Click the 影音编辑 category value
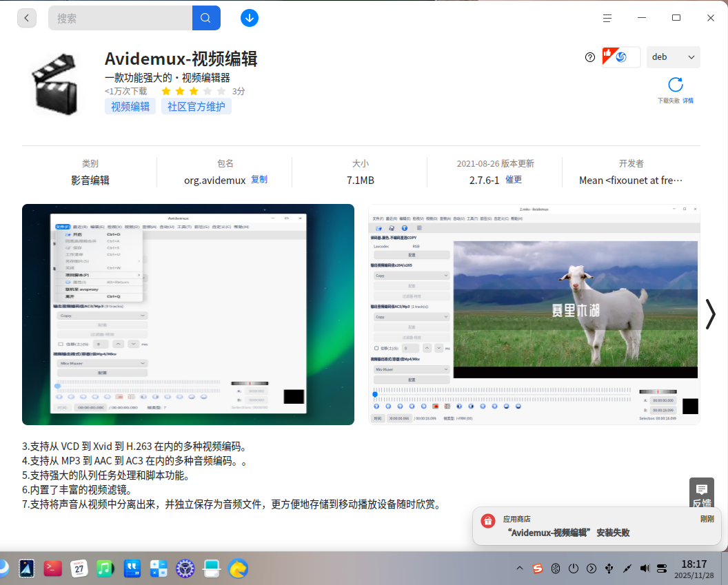 pyautogui.click(x=90, y=181)
